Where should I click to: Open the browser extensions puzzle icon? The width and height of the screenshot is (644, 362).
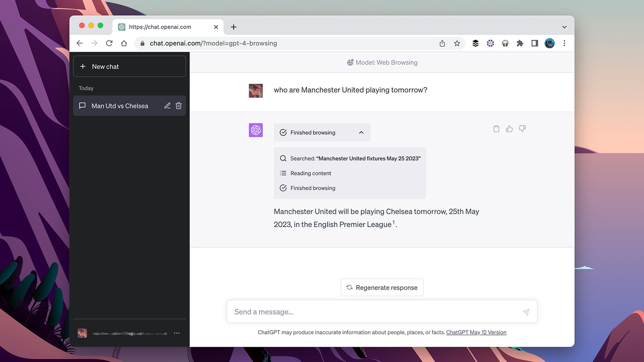pyautogui.click(x=520, y=43)
